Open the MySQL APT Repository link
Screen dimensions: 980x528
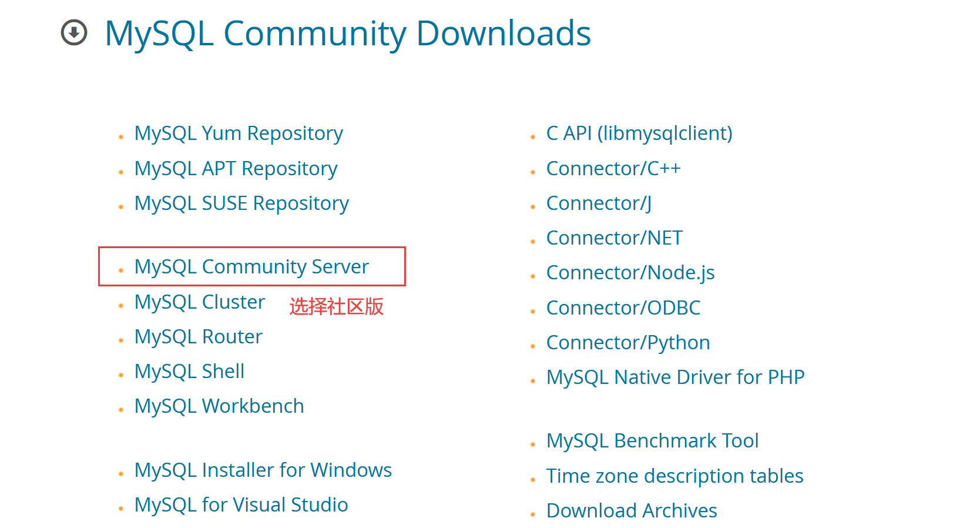click(x=236, y=169)
